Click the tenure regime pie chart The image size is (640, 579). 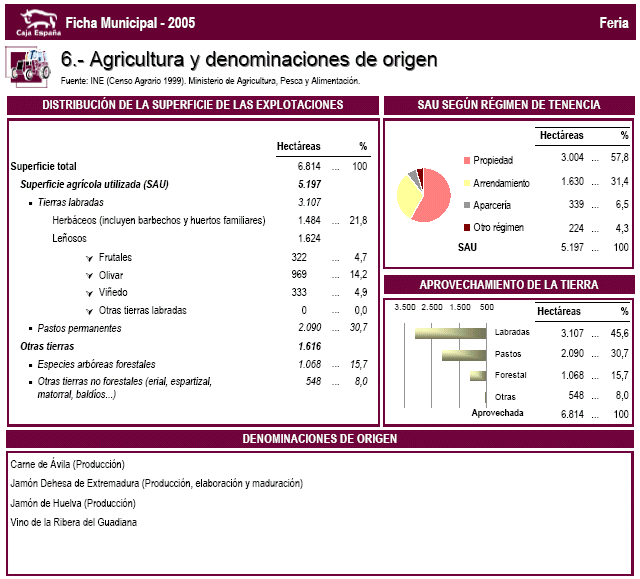[x=424, y=195]
